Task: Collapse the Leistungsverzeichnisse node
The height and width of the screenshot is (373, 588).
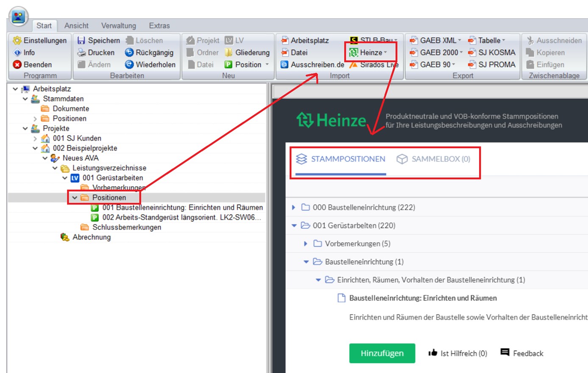Action: [x=55, y=168]
